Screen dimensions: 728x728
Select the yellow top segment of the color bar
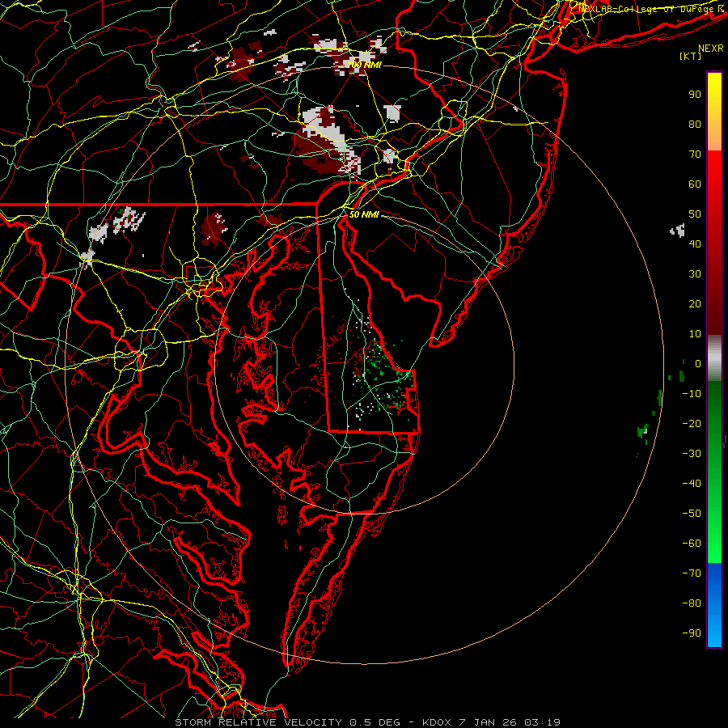pyautogui.click(x=714, y=112)
